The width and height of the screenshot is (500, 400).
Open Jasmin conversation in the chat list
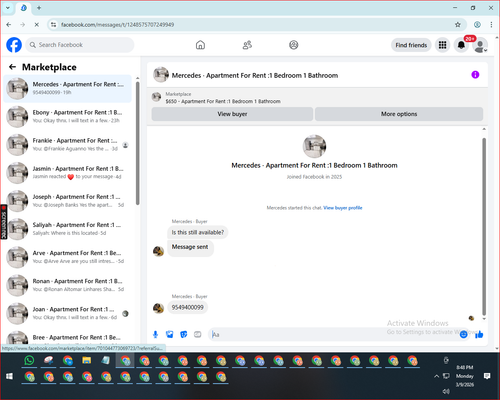tap(67, 173)
